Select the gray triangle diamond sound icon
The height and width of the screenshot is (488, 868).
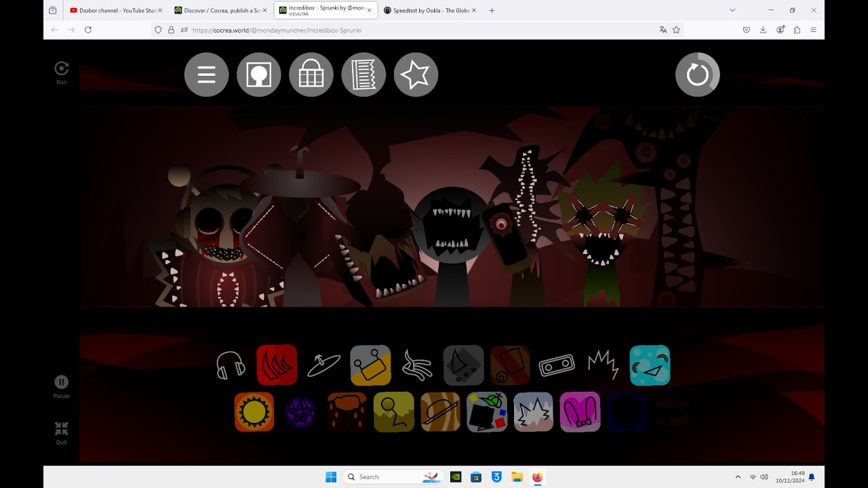pos(464,365)
